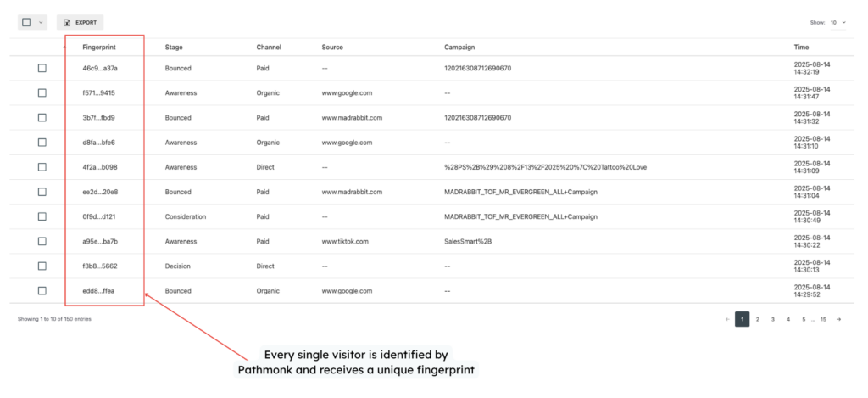Click the previous page arrow in pagination
Viewport: 868px width, 398px height.
tap(726, 319)
